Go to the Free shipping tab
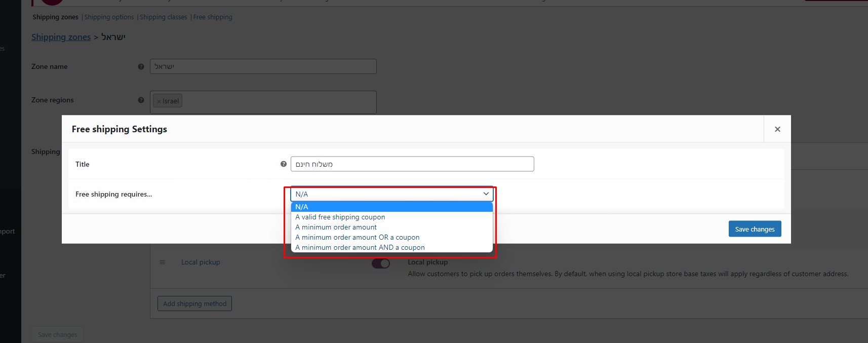This screenshot has width=868, height=343. click(x=213, y=17)
